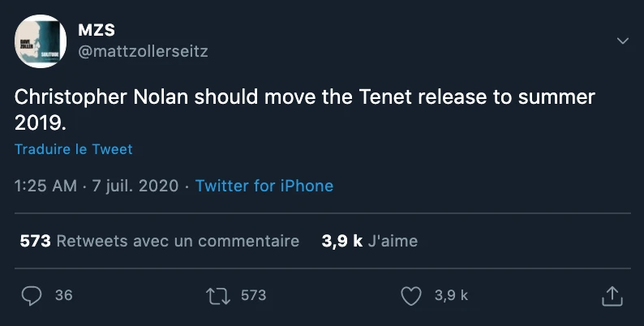Open the MZS profile picture
This screenshot has width=644, height=326.
pos(41,41)
